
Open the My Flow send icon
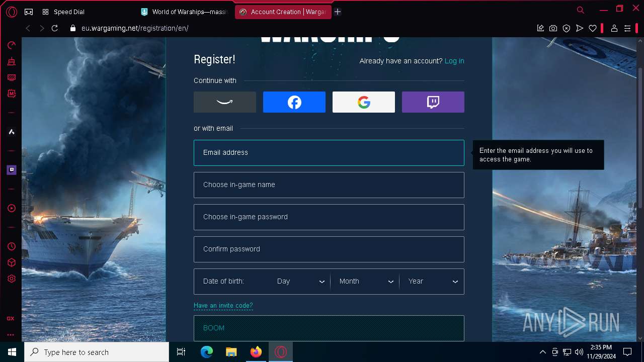[x=580, y=28]
